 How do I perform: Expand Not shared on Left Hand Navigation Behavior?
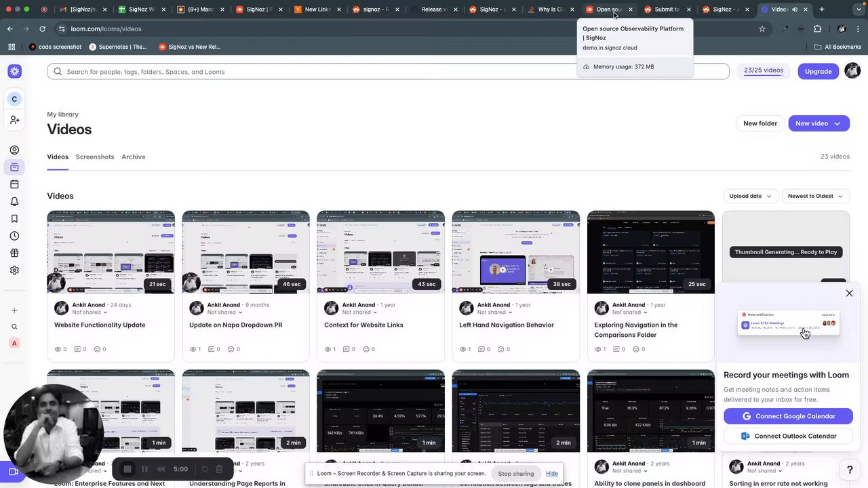[495, 312]
